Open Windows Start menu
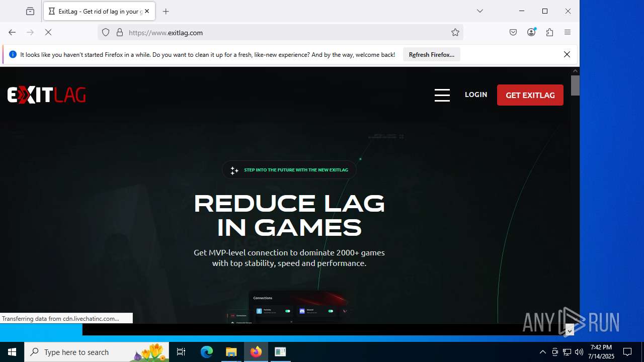The width and height of the screenshot is (644, 362). [x=12, y=352]
